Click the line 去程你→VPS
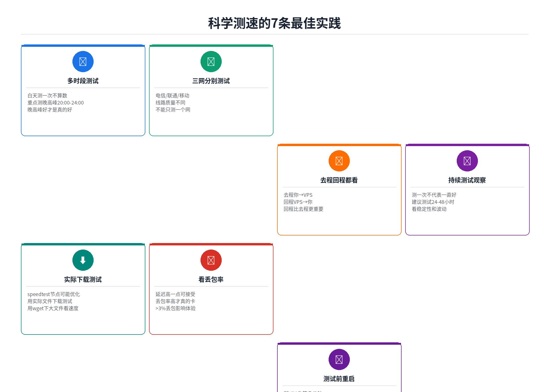The height and width of the screenshot is (392, 549). tap(298, 195)
